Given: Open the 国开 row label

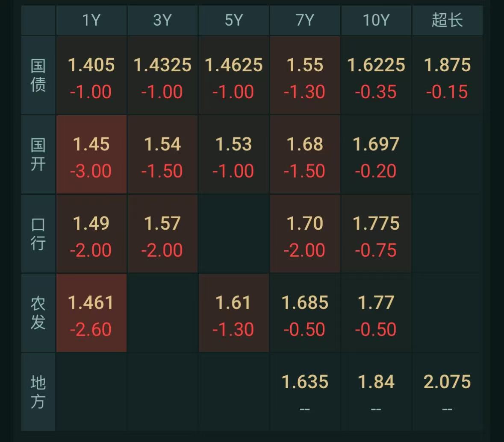Looking at the screenshot, I should [38, 155].
